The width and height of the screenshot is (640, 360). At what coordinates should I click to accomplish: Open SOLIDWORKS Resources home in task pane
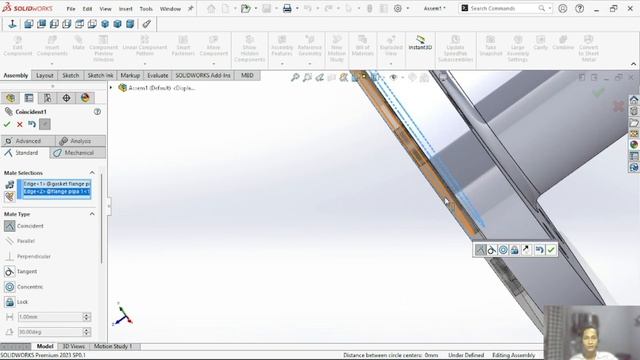[x=633, y=100]
